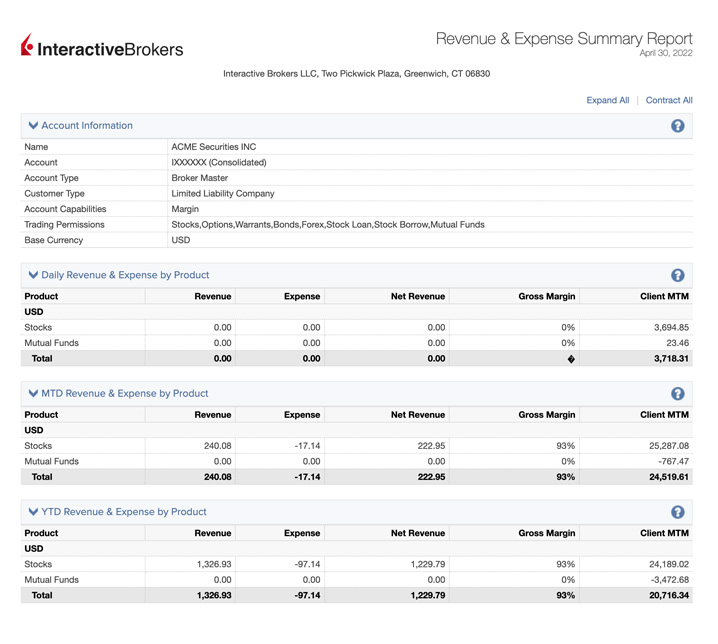Click the Expand All link
The image size is (718, 644).
coord(607,100)
